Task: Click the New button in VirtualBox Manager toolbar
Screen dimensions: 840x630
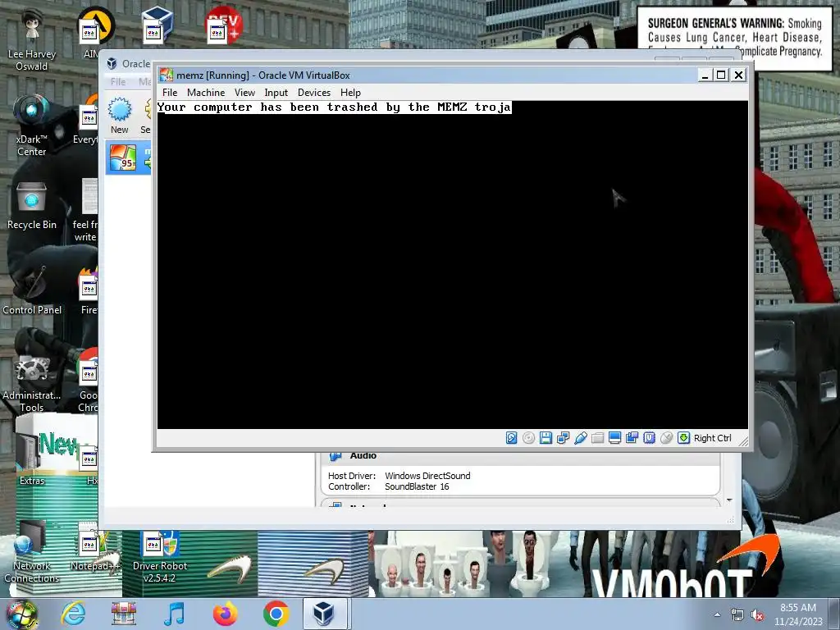Action: (120, 116)
